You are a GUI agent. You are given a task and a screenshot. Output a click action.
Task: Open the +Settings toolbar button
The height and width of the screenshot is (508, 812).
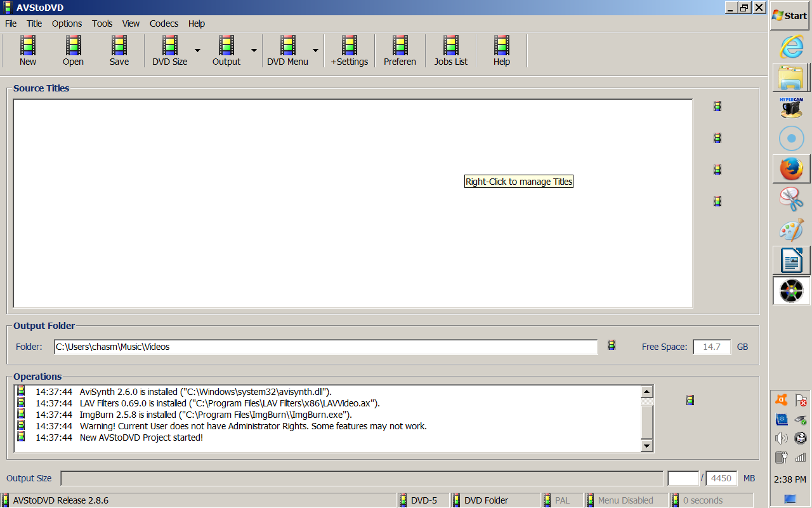click(349, 51)
